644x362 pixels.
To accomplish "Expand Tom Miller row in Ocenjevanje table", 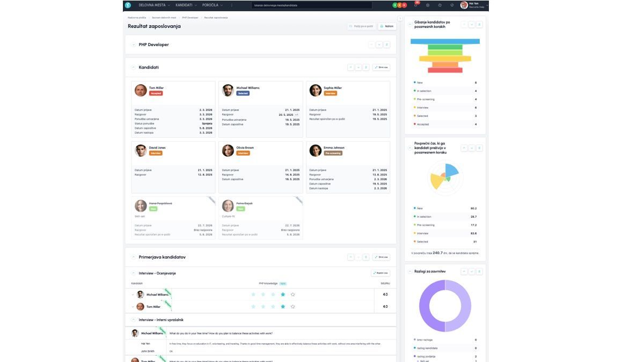I will point(133,307).
